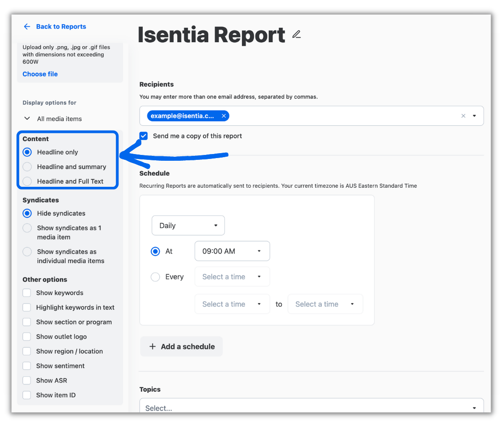
Task: Check the Show region / location box
Action: (x=26, y=351)
